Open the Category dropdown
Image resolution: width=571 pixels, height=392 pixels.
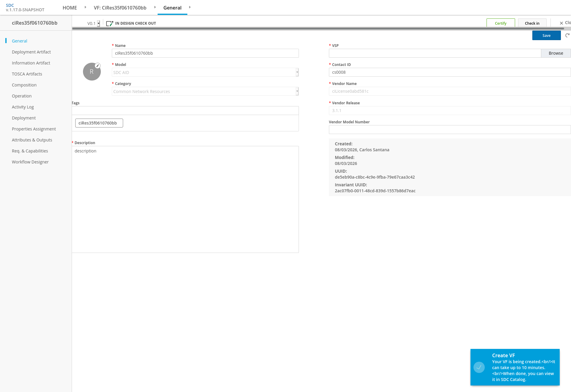coord(205,91)
